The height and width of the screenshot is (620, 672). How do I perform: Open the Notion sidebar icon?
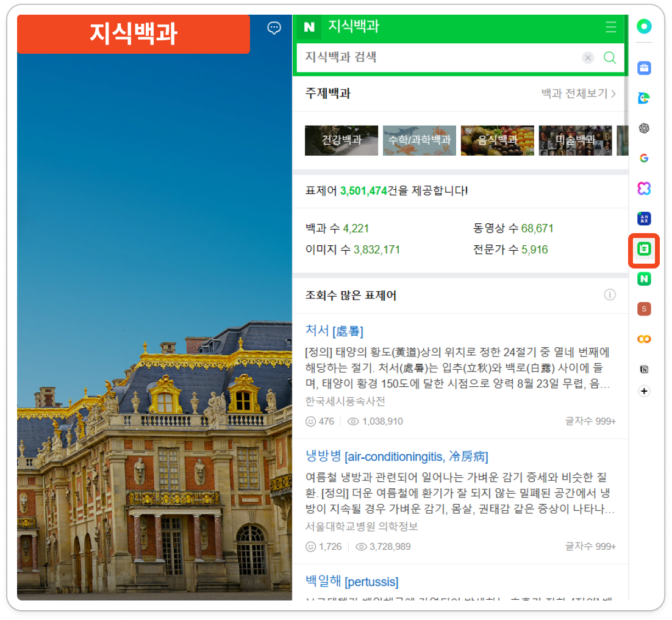[644, 369]
